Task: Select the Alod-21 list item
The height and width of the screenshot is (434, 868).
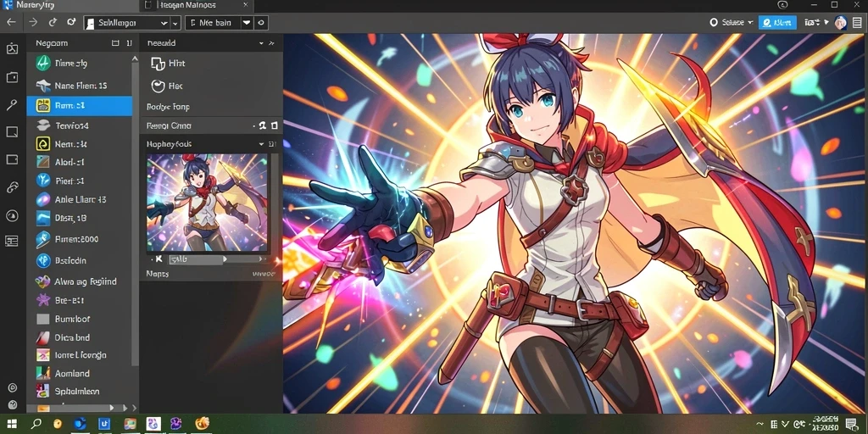Action: (x=79, y=163)
